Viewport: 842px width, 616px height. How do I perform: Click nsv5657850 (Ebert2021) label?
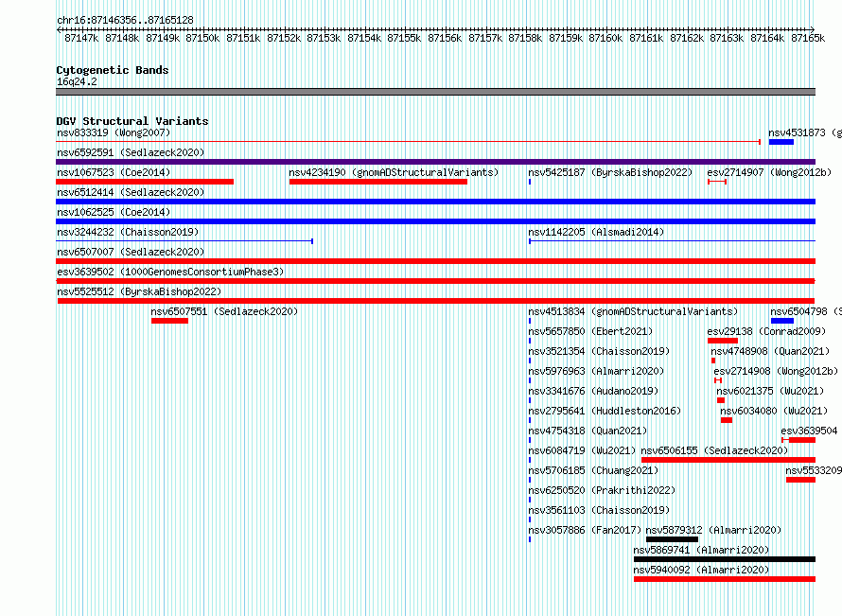pyautogui.click(x=590, y=331)
